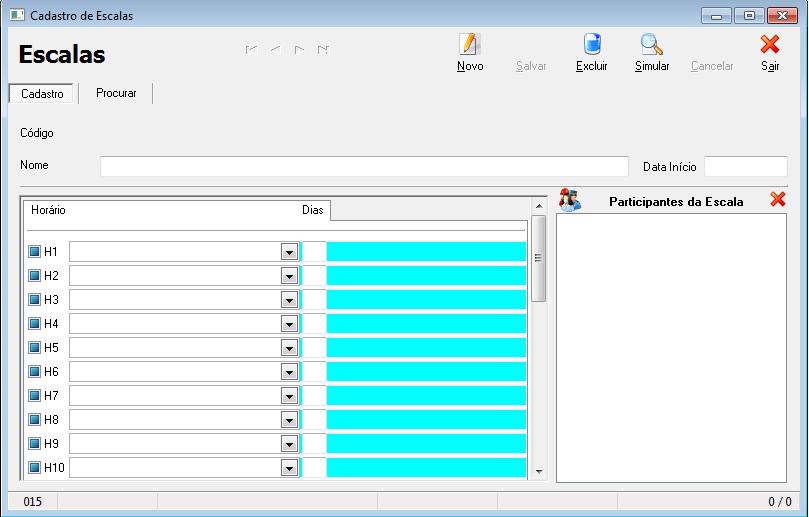The height and width of the screenshot is (517, 809).
Task: Click the Sair red X icon
Action: click(x=769, y=45)
